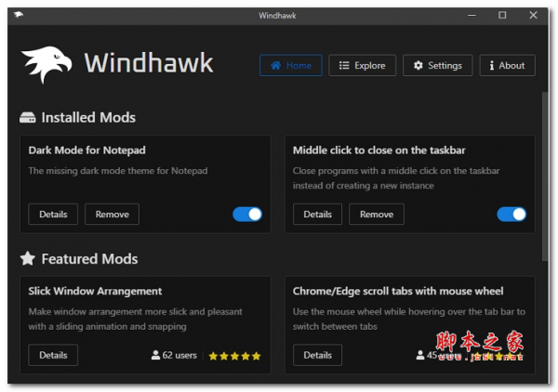Remove Middle click to close on taskbar mod
The height and width of the screenshot is (392, 558).
click(x=377, y=214)
